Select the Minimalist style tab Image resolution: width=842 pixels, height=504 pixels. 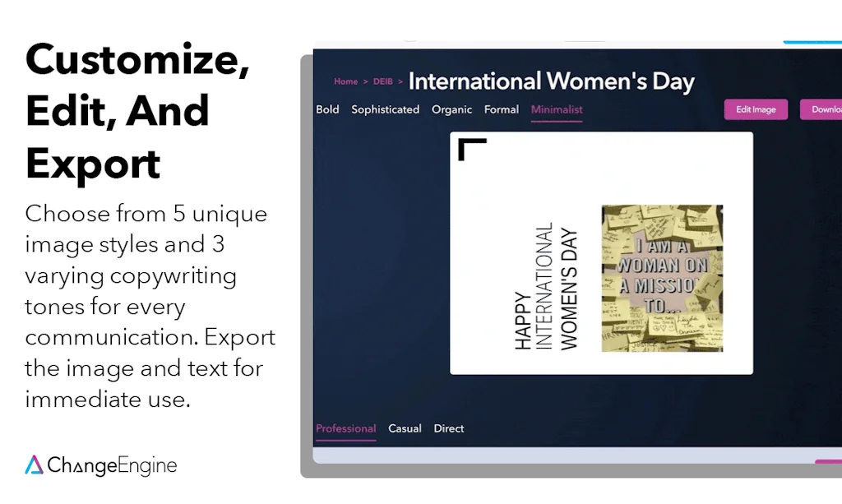(557, 109)
